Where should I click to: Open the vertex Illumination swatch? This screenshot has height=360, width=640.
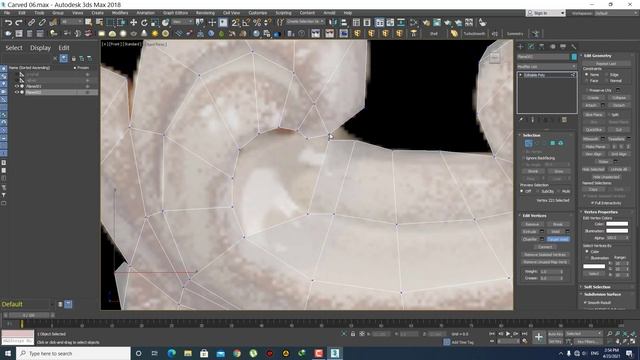click(x=617, y=231)
